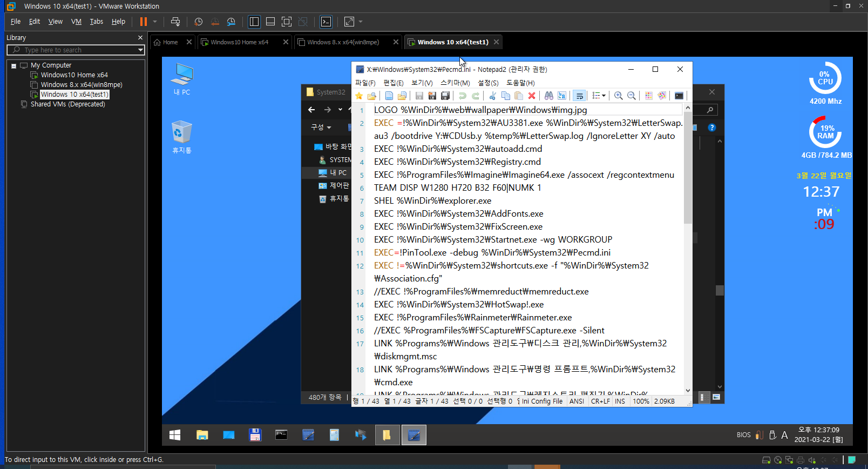
Task: Select 내 PC in the Explorer navigation pane
Action: (333, 172)
